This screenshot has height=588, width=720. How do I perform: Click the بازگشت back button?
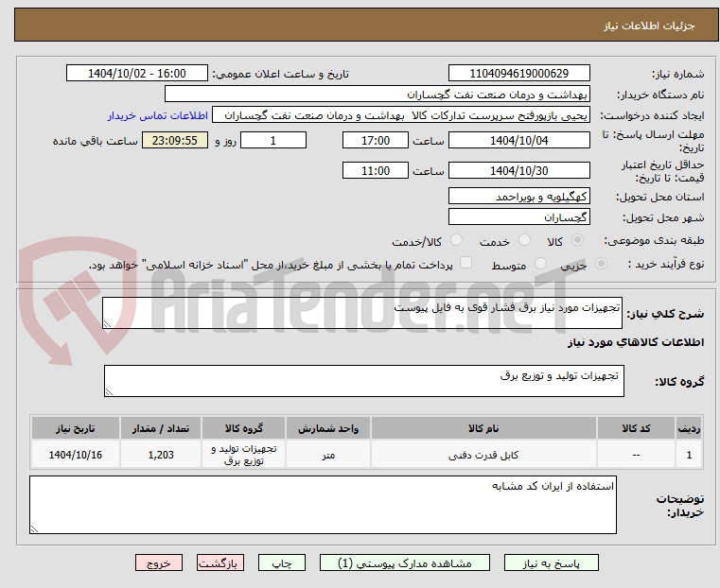click(220, 562)
